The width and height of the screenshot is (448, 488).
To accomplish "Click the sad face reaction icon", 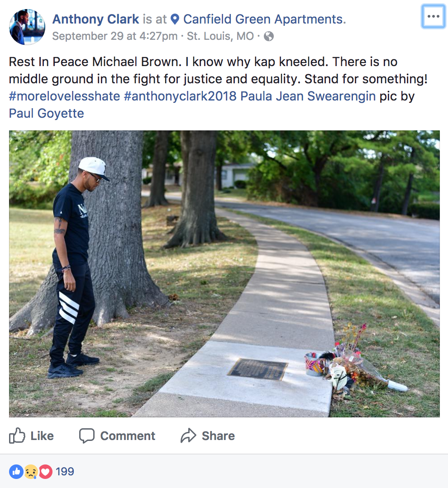I will (31, 472).
